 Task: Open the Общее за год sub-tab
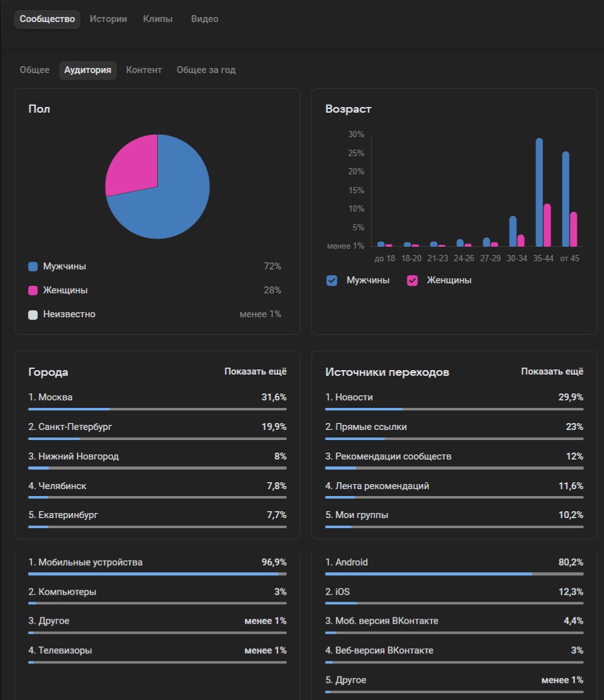(206, 70)
